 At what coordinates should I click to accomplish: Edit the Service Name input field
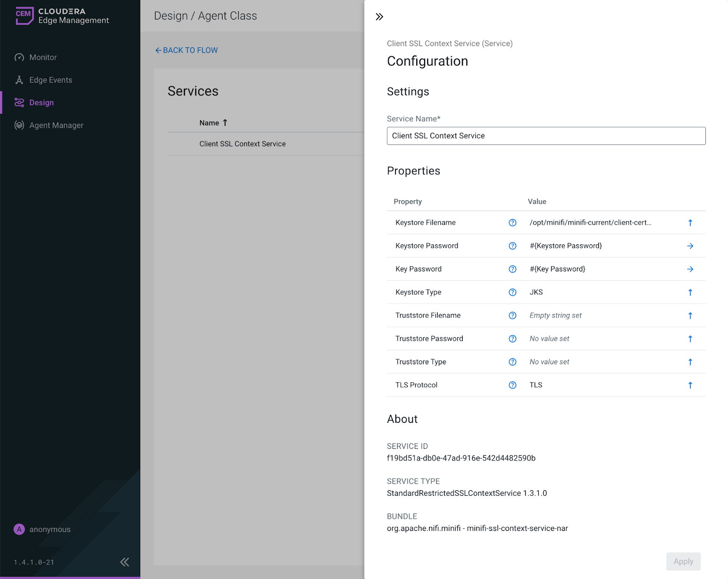[546, 136]
